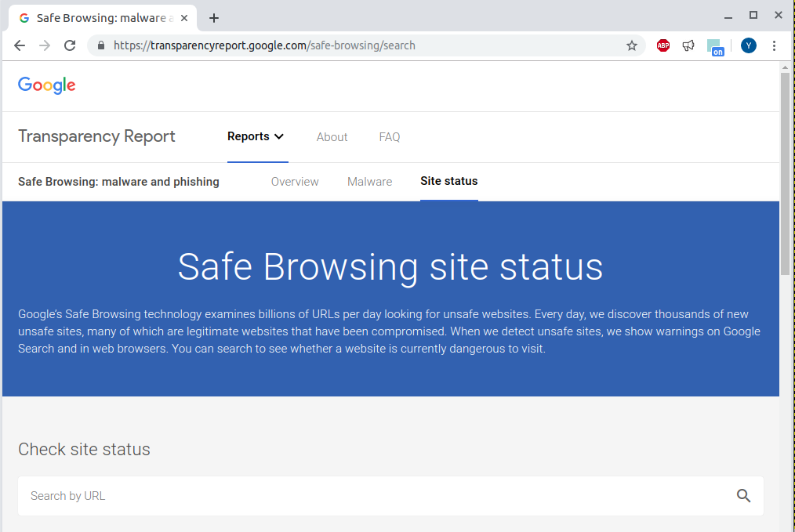Open the FAQ page
Image resolution: width=795 pixels, height=532 pixels.
click(389, 136)
